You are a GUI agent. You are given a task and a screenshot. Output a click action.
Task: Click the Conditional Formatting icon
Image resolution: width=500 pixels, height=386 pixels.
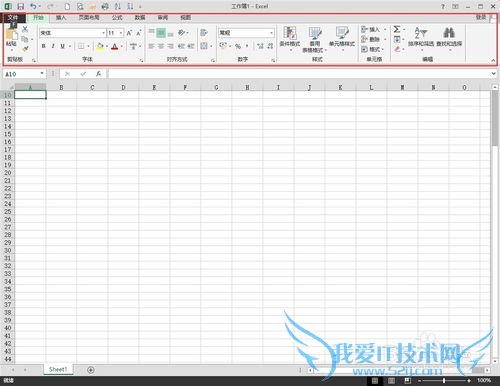pos(290,33)
